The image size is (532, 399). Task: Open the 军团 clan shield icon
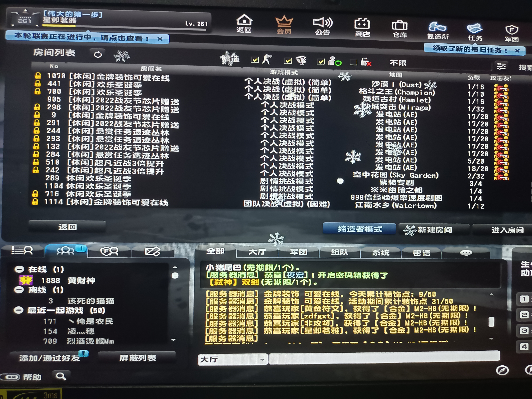[512, 34]
